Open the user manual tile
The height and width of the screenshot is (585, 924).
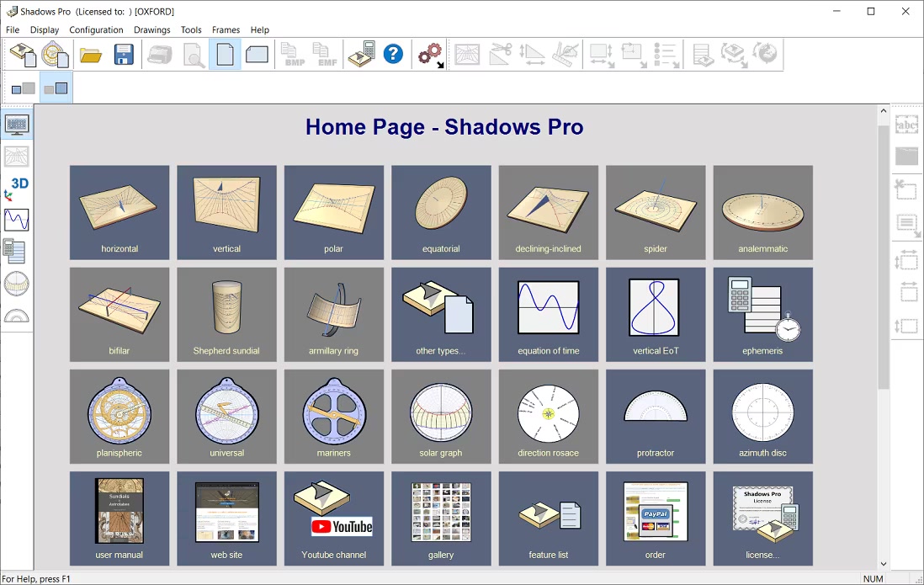click(x=119, y=519)
